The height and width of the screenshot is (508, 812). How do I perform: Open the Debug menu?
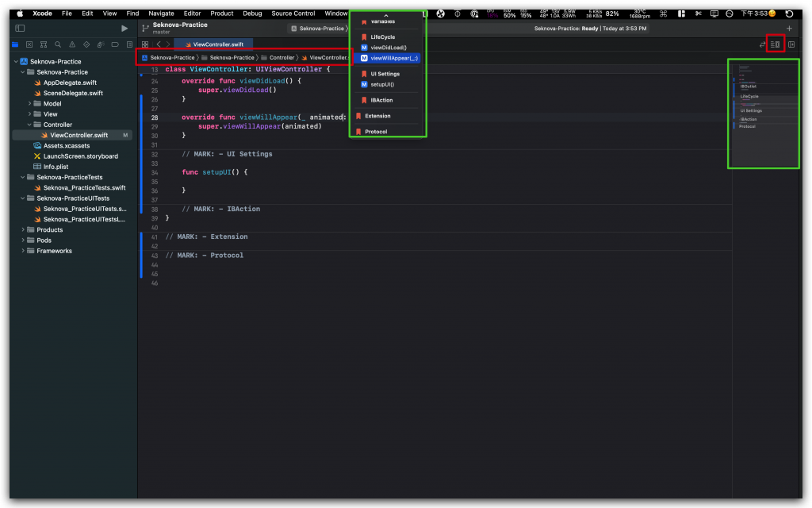pyautogui.click(x=252, y=13)
